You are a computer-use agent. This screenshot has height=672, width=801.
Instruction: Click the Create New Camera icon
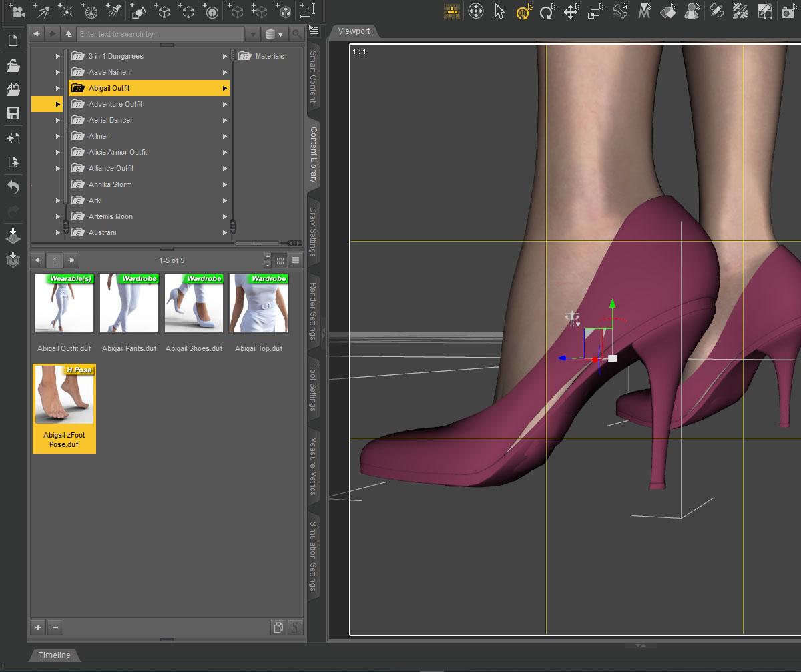[17, 11]
